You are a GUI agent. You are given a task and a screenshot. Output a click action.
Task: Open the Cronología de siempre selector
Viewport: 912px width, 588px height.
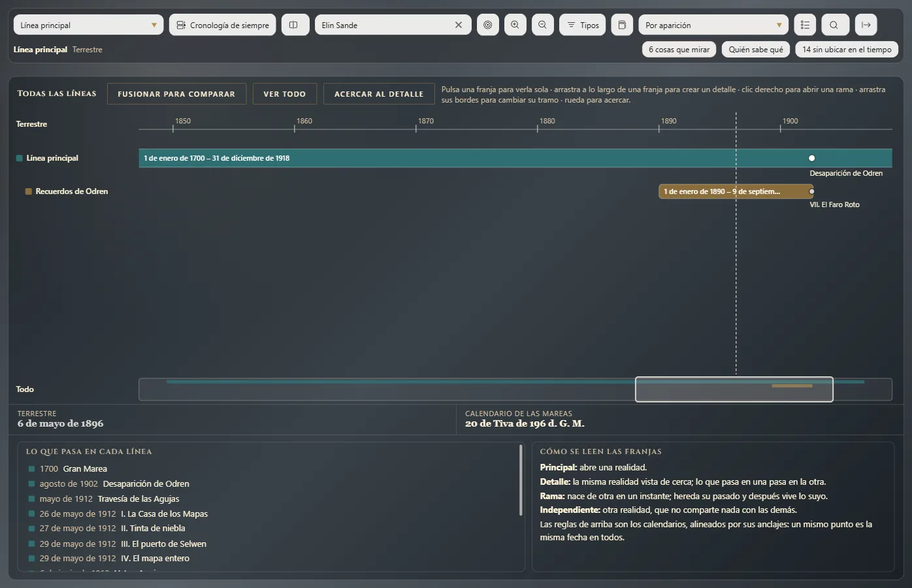click(223, 25)
